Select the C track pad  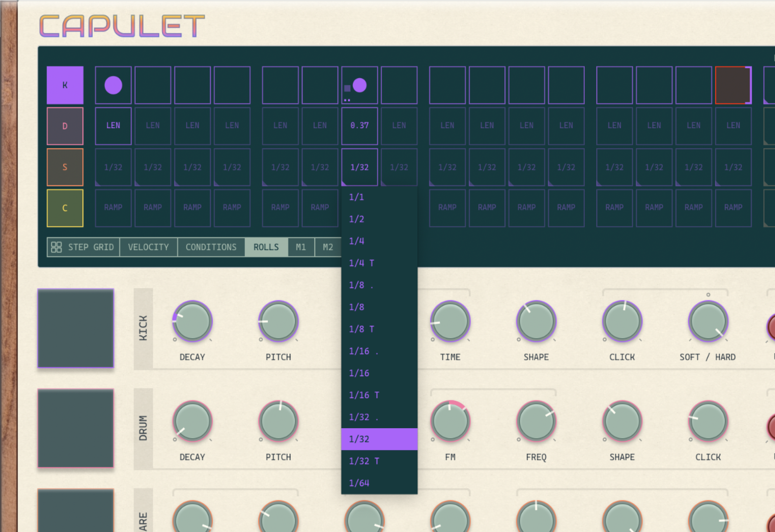click(x=65, y=208)
